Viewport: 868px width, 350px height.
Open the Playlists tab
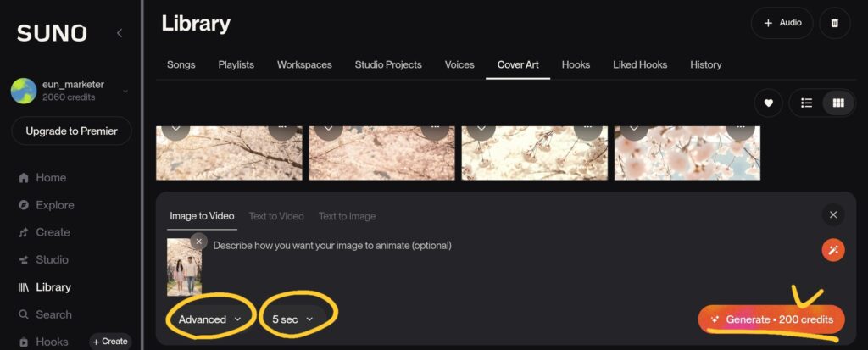236,64
